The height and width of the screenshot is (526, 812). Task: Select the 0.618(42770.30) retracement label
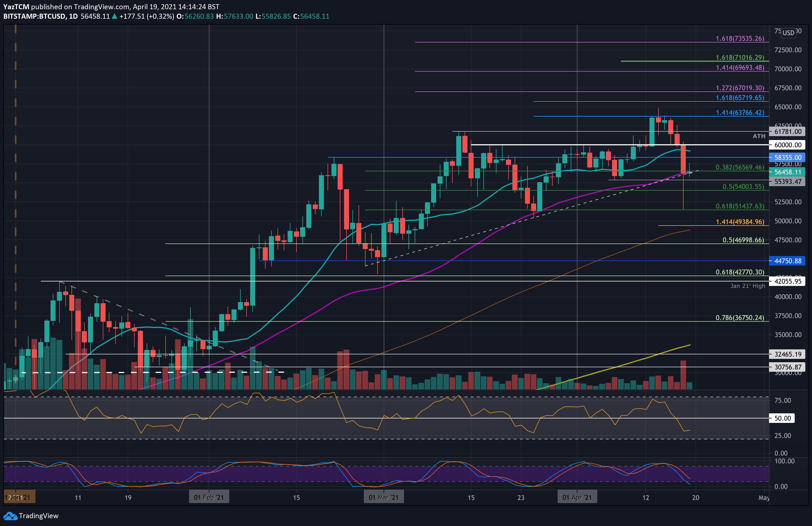pos(740,272)
